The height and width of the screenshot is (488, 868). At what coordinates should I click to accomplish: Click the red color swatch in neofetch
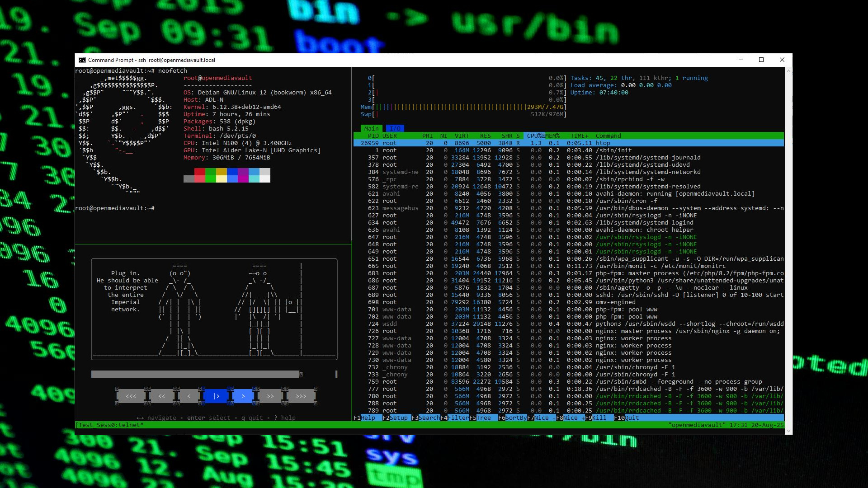pyautogui.click(x=199, y=172)
